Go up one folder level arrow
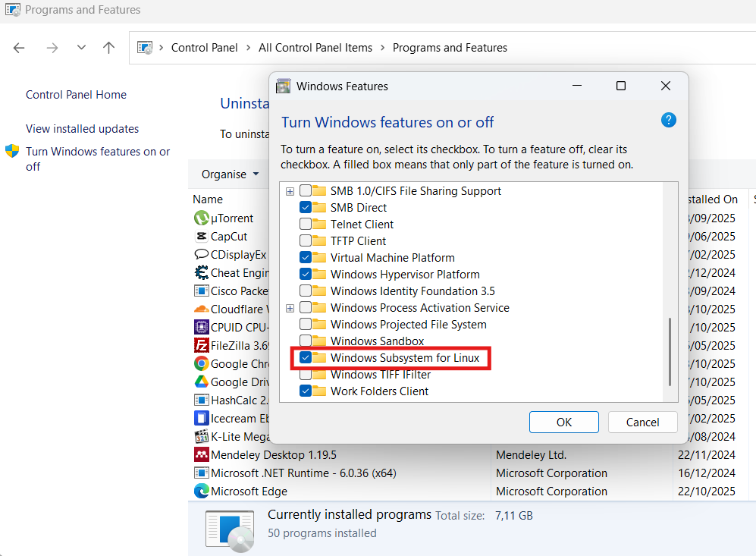The height and width of the screenshot is (556, 756). pos(108,48)
